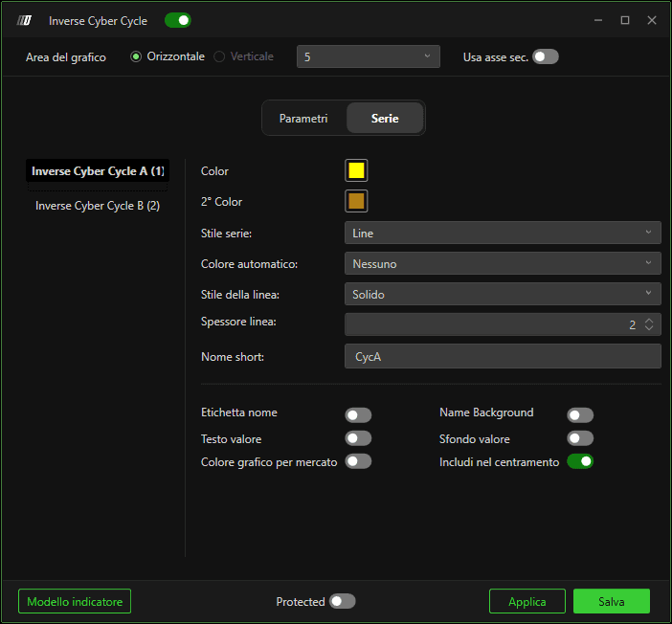
Task: Select Inverse Cyber Cycle A (1) series
Action: tap(98, 171)
